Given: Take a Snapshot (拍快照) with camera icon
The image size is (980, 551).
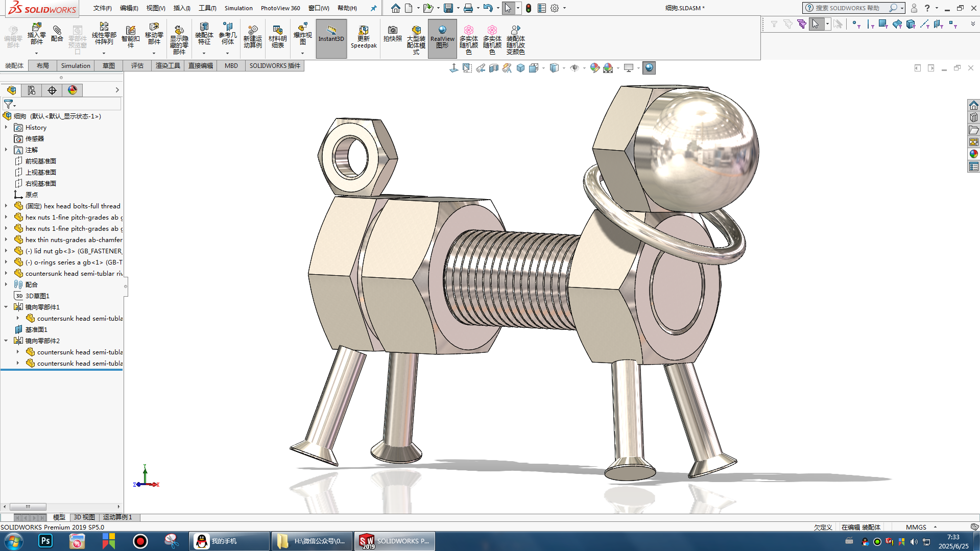Looking at the screenshot, I should point(392,34).
